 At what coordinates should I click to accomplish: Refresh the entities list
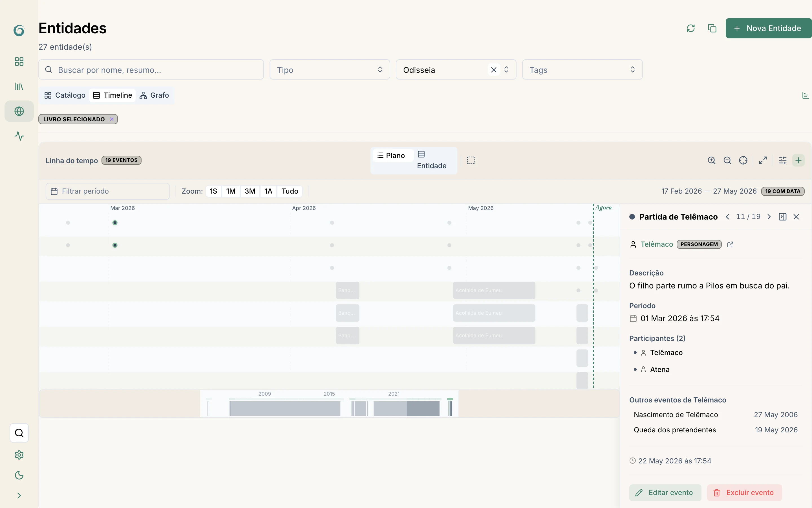point(690,28)
